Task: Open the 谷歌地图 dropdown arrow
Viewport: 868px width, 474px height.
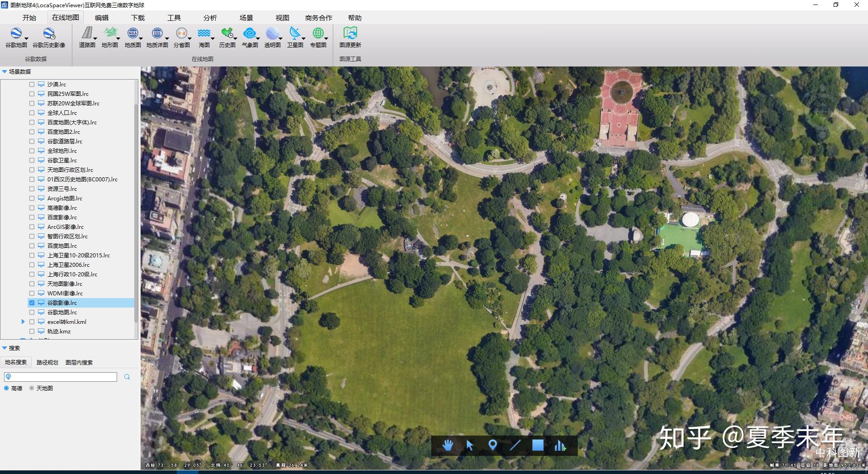Action: click(x=26, y=39)
